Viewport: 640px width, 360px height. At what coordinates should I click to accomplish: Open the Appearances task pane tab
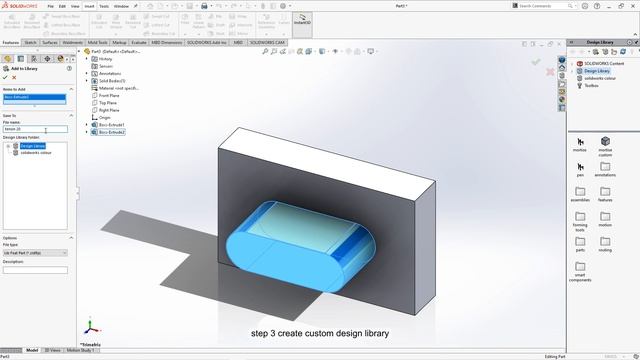[562, 100]
